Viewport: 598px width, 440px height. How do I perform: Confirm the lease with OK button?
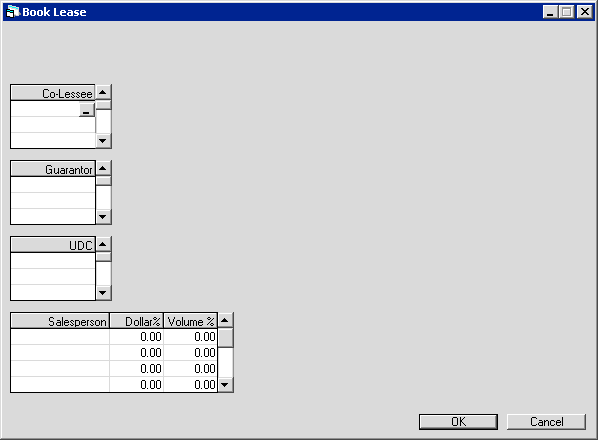pos(458,422)
